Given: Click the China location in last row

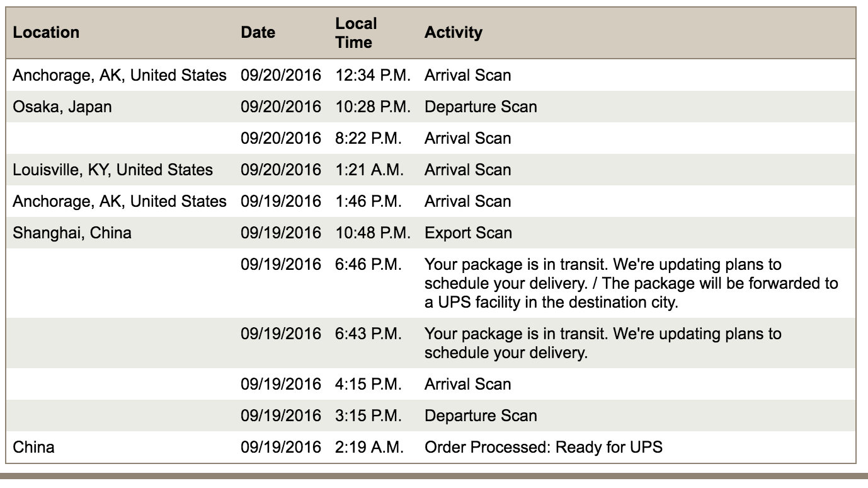Looking at the screenshot, I should click(33, 448).
